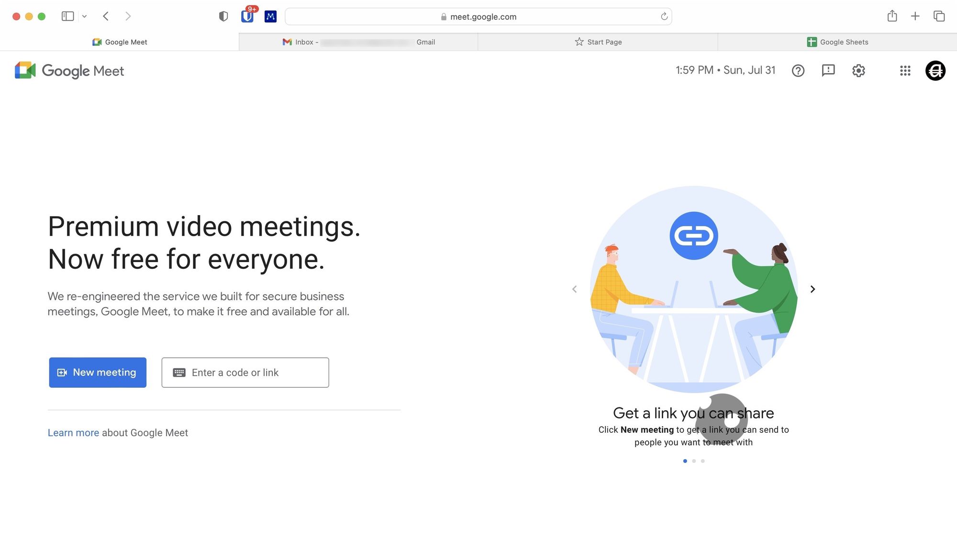Click the report a problem feedback icon
The width and height of the screenshot is (957, 560).
click(x=828, y=71)
